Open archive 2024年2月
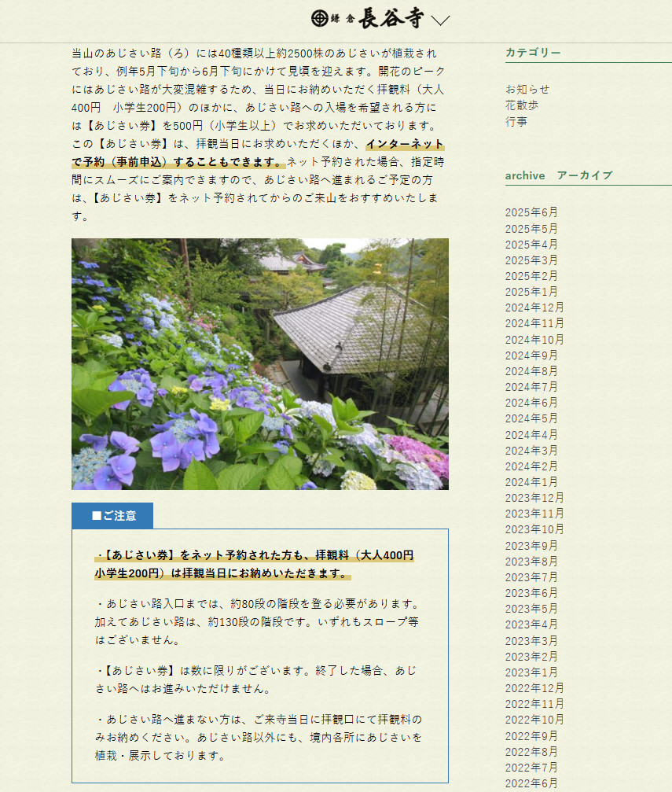Screen dimensions: 672x792 point(531,466)
